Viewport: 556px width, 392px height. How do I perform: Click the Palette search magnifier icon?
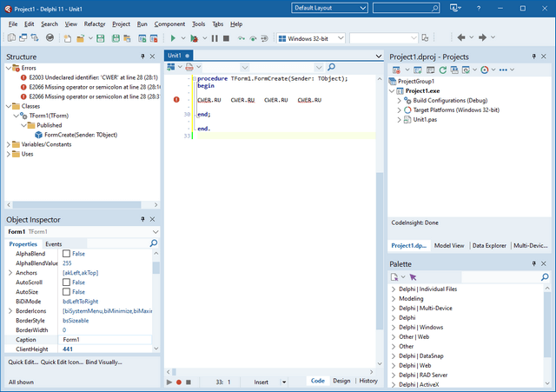click(x=545, y=277)
